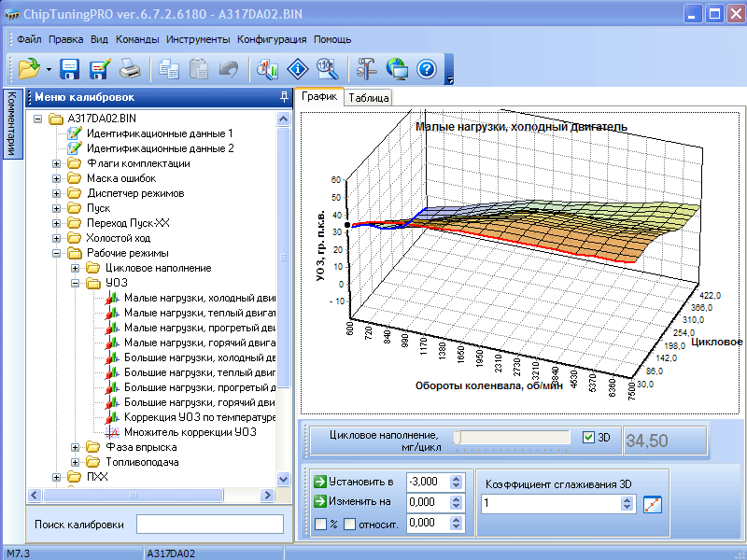This screenshot has width=747, height=560.
Task: Collapse the УОЗ tree node
Action: tap(74, 283)
